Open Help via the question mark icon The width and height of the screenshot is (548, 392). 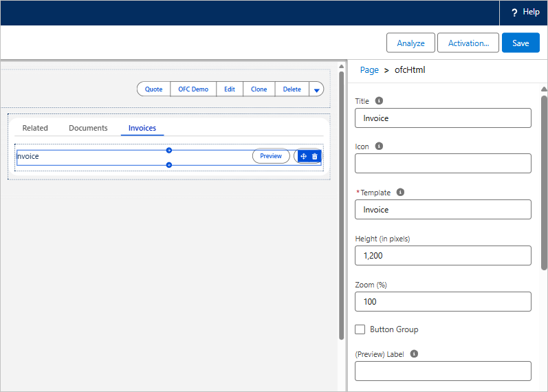pos(514,12)
